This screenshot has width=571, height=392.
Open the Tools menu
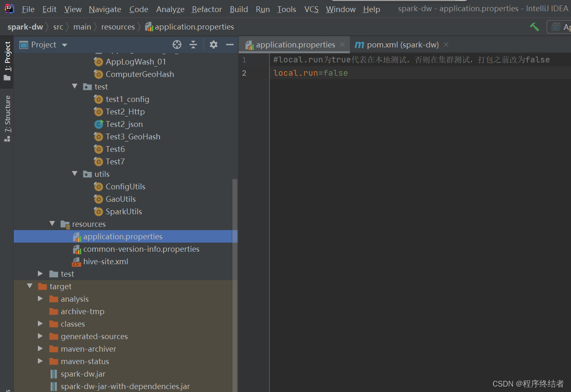point(287,9)
